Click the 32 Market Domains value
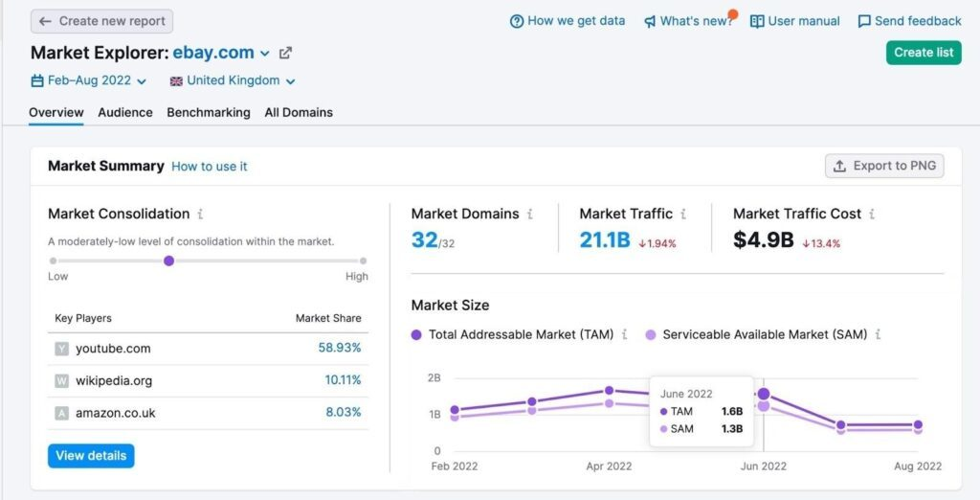The height and width of the screenshot is (500, 980). click(x=425, y=239)
